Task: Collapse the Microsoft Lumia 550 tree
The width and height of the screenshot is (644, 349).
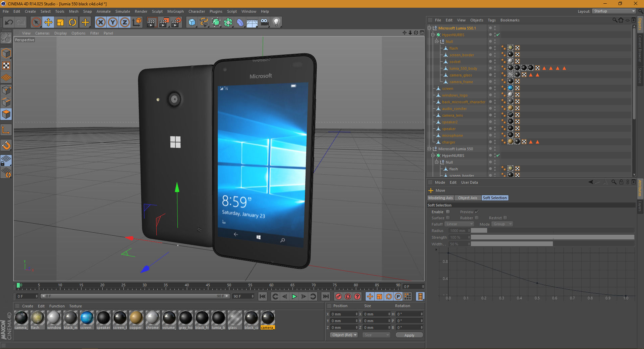Action: (x=429, y=149)
